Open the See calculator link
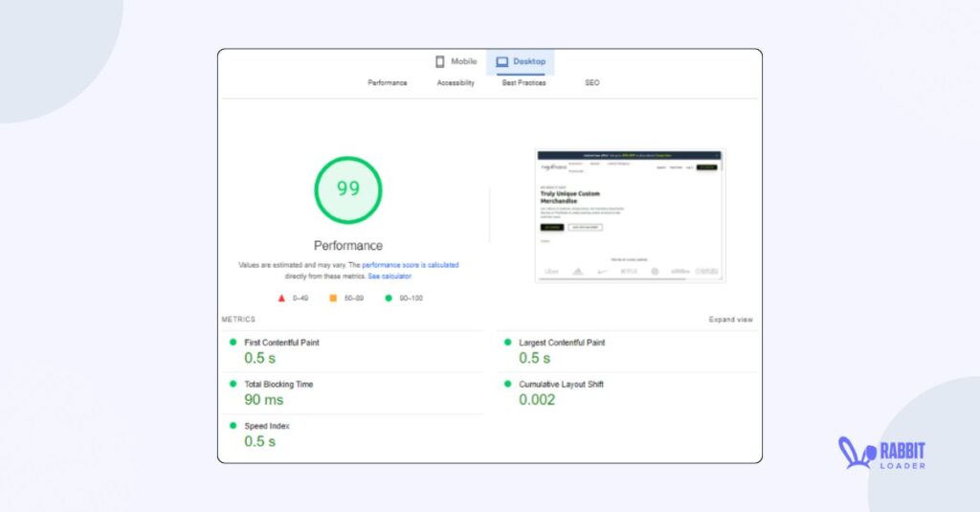 pos(390,277)
